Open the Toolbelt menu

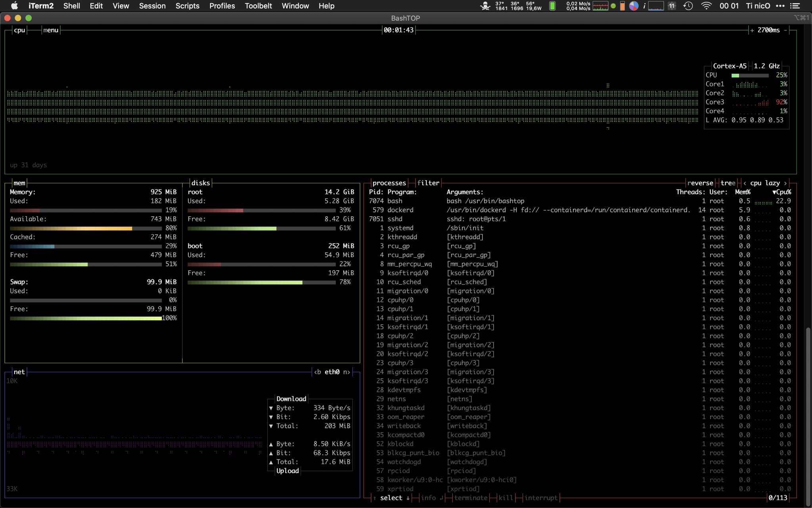coord(258,6)
